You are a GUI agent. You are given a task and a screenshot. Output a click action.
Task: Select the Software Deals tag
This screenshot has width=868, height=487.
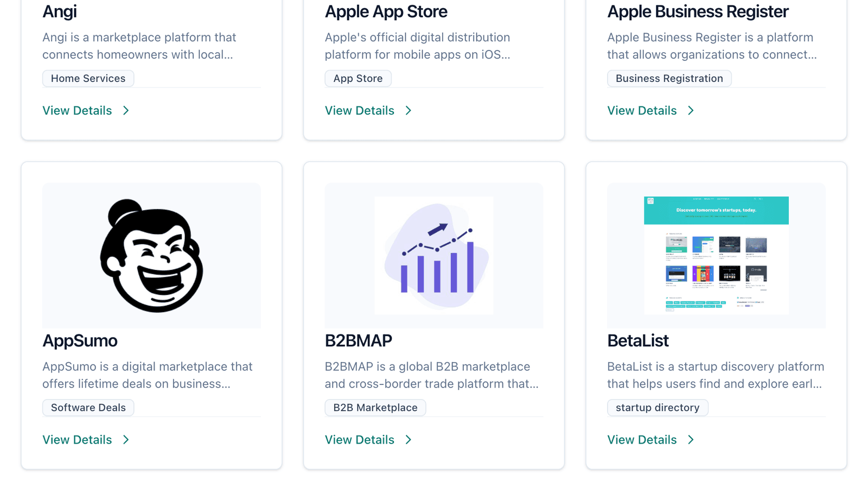click(x=88, y=408)
